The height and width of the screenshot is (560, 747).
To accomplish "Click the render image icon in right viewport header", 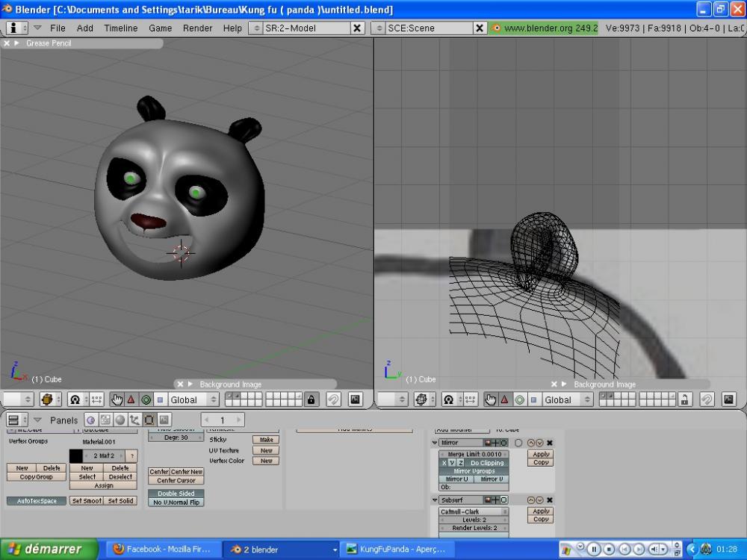I will [x=729, y=399].
